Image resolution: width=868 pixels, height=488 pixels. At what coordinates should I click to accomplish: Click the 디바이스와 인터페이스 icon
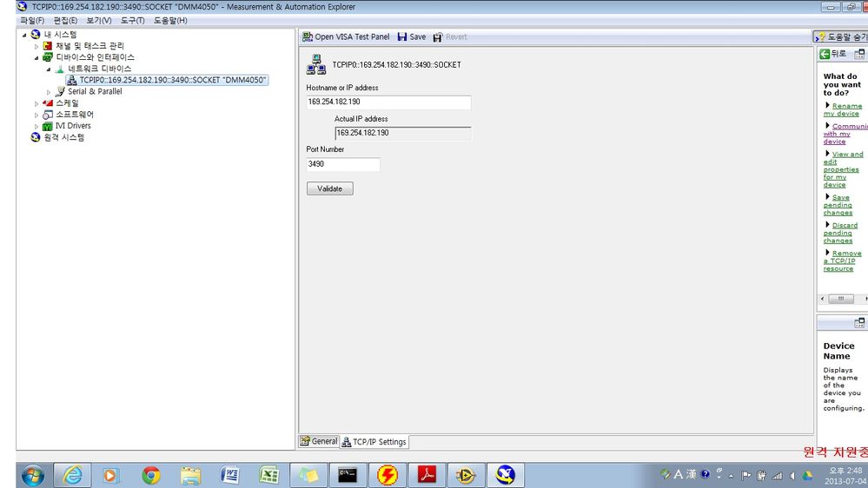pos(48,57)
